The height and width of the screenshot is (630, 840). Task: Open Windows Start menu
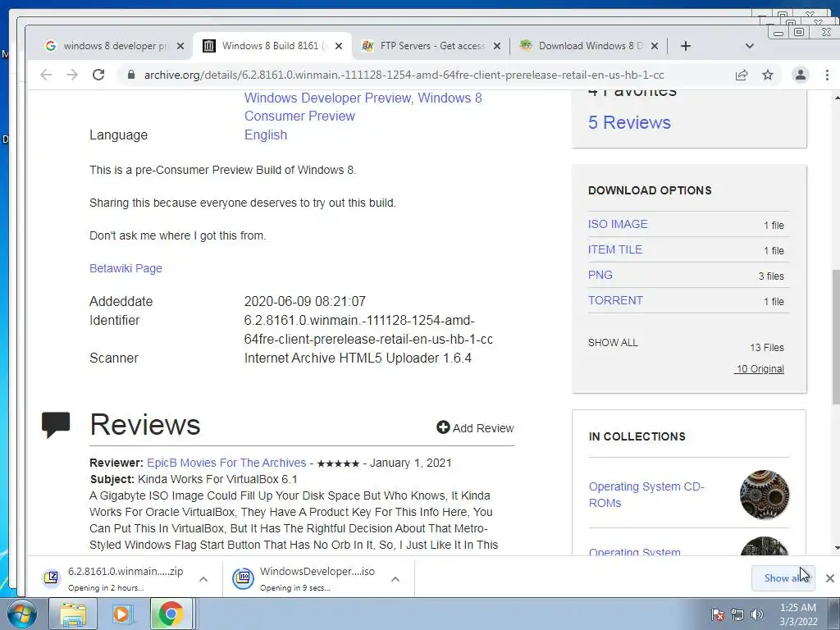pyautogui.click(x=21, y=614)
